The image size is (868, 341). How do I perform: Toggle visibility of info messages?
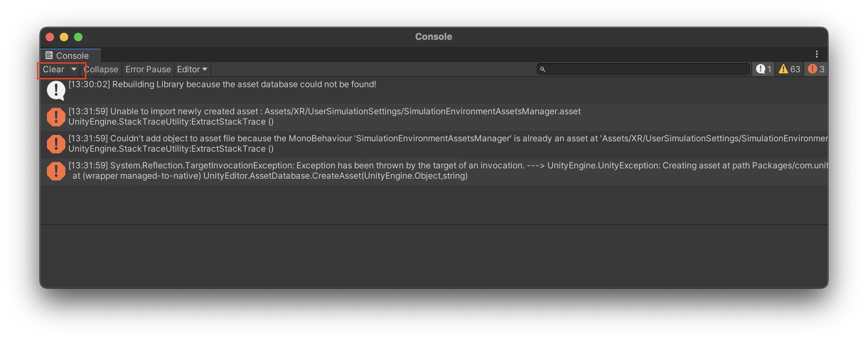[x=763, y=69]
